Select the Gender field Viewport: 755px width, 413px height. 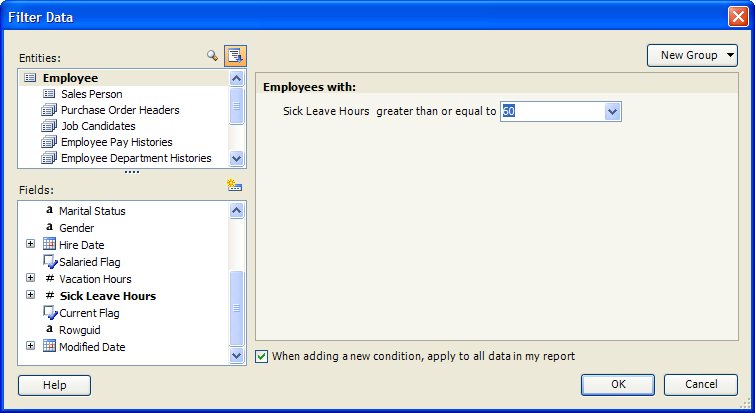[77, 228]
